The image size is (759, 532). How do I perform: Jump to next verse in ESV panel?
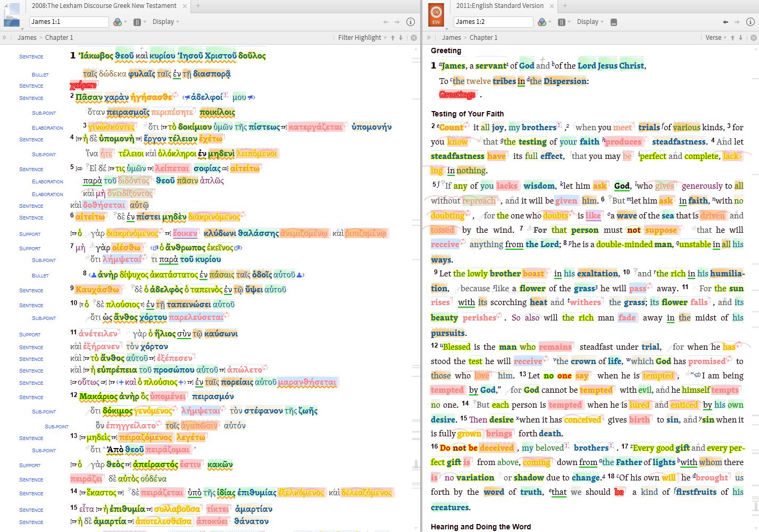[x=741, y=38]
